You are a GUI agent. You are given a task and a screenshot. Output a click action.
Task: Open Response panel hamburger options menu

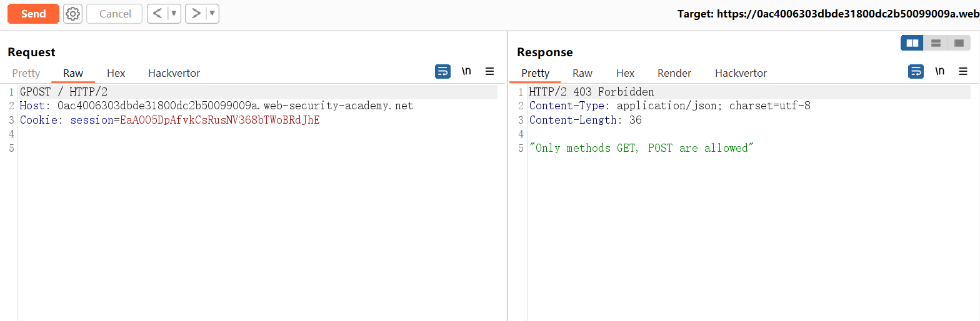pos(963,71)
